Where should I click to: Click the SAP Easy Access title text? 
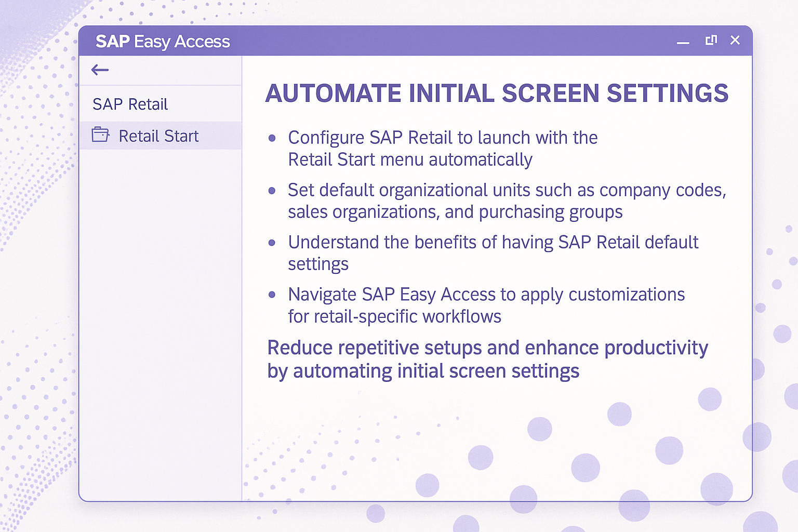point(163,42)
